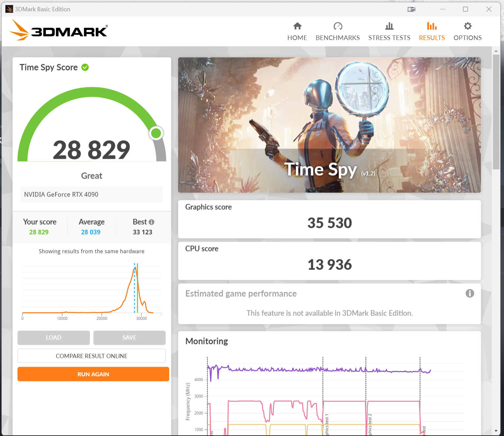504x436 pixels.
Task: Switch to the STRESS TESTS tab
Action: pos(389,38)
